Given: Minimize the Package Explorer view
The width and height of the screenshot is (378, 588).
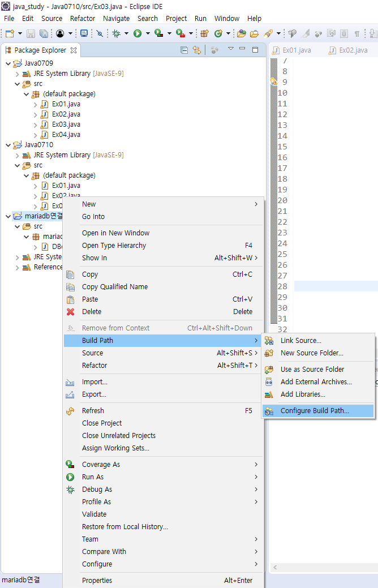Looking at the screenshot, I should (242, 49).
